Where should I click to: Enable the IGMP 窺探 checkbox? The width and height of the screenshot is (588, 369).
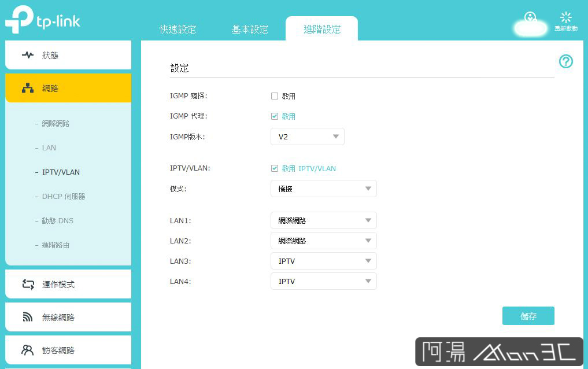[x=275, y=96]
